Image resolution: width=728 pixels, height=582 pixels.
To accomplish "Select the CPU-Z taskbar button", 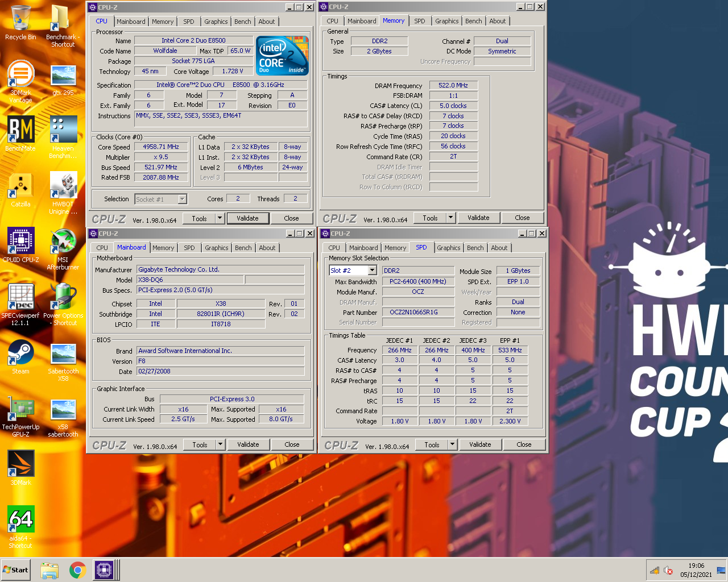I will tap(105, 570).
